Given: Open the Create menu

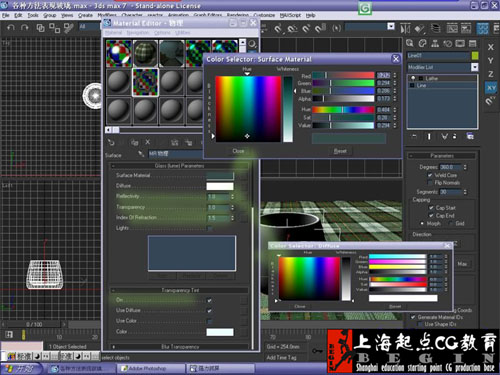Looking at the screenshot, I should coord(85,15).
